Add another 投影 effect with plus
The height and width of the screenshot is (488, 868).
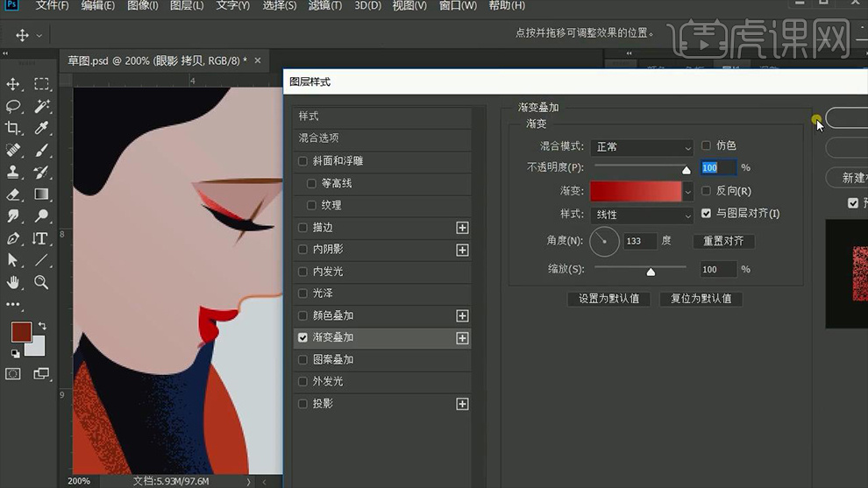(462, 404)
